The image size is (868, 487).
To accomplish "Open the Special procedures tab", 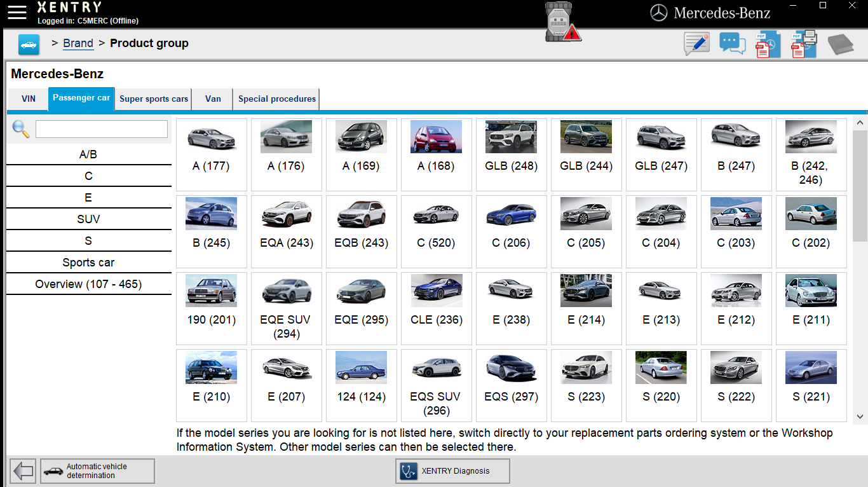I will point(277,99).
